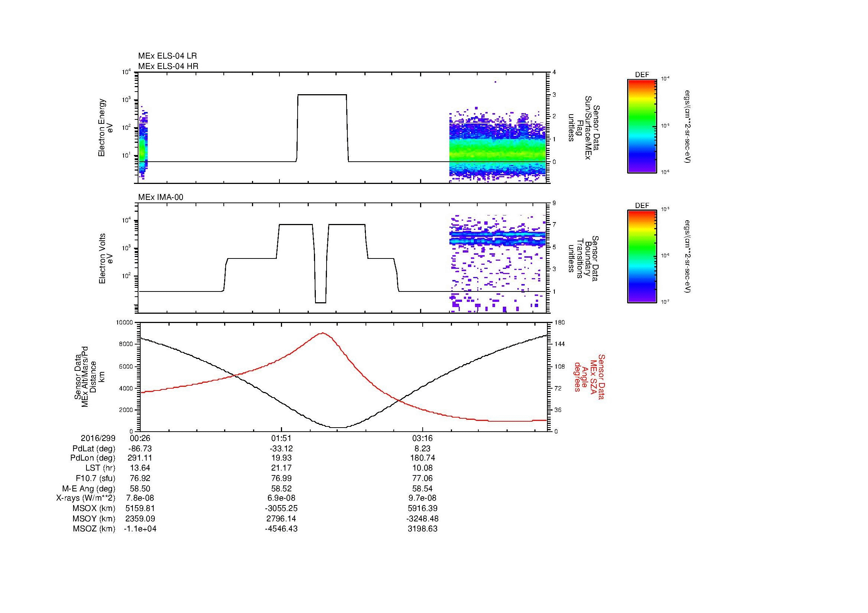Click the PdLon value '19.93'
This screenshot has height=613, width=868.
click(281, 458)
